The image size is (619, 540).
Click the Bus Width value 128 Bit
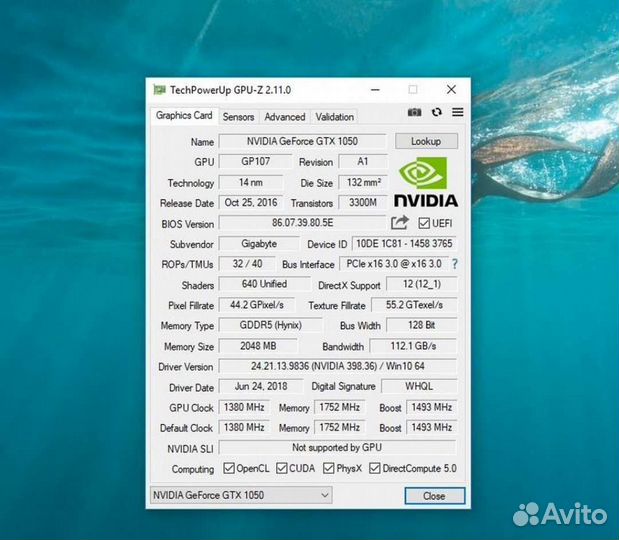422,325
